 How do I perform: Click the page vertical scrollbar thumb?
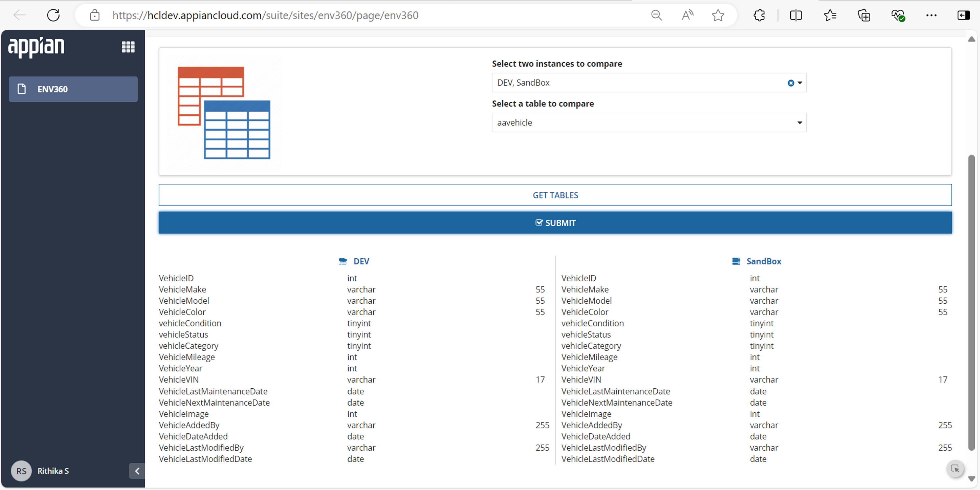[x=971, y=303]
